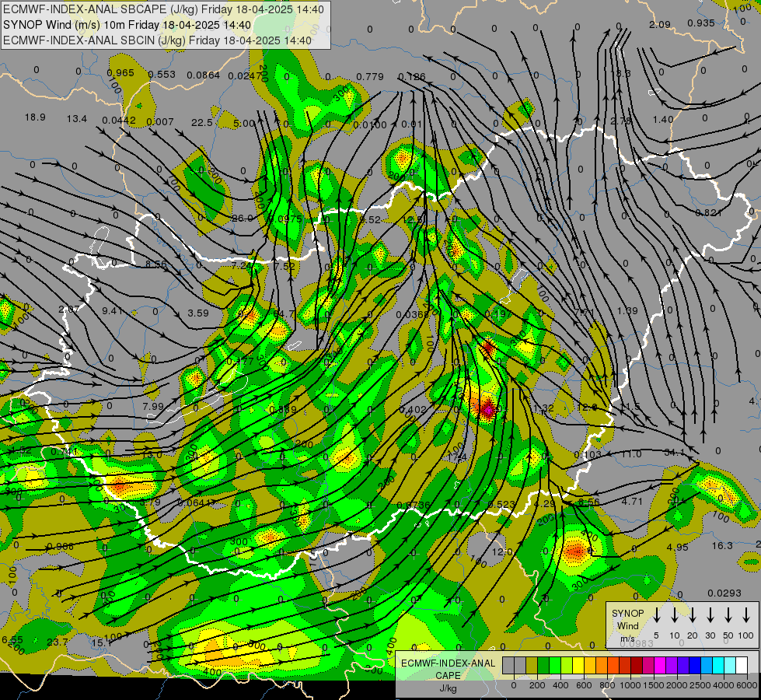Click the '16.3' value on map
The height and width of the screenshot is (700, 761).
point(722,545)
